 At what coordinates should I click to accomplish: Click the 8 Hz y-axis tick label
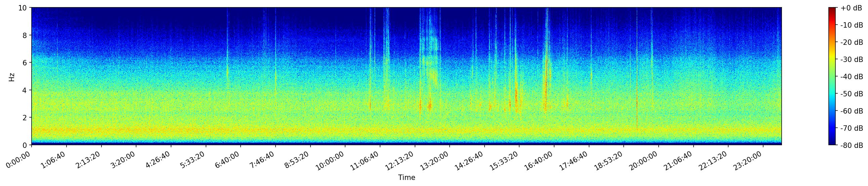25,35
